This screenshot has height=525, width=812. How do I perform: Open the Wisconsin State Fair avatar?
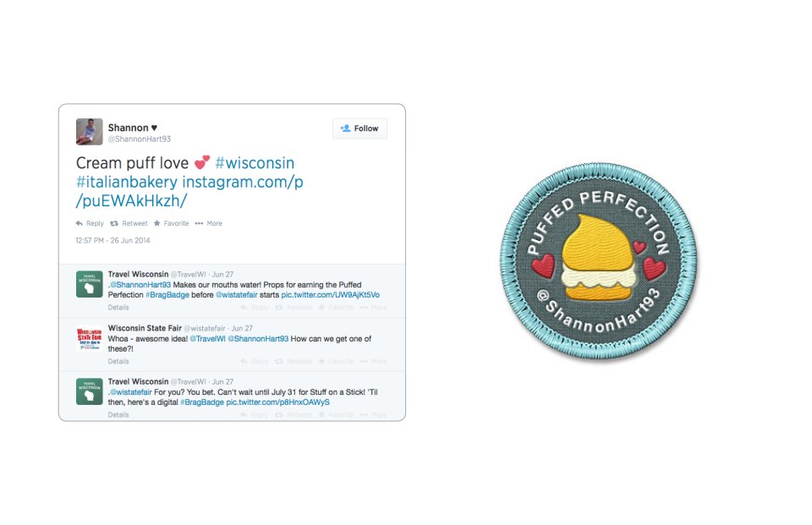pyautogui.click(x=90, y=337)
